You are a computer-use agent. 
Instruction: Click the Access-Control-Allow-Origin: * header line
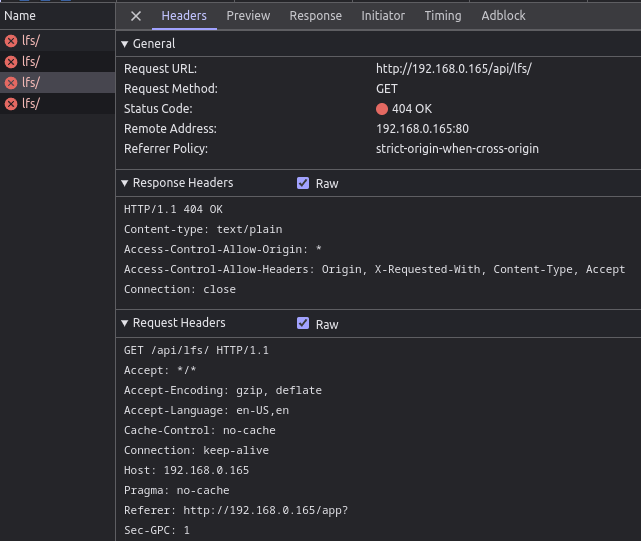(223, 249)
